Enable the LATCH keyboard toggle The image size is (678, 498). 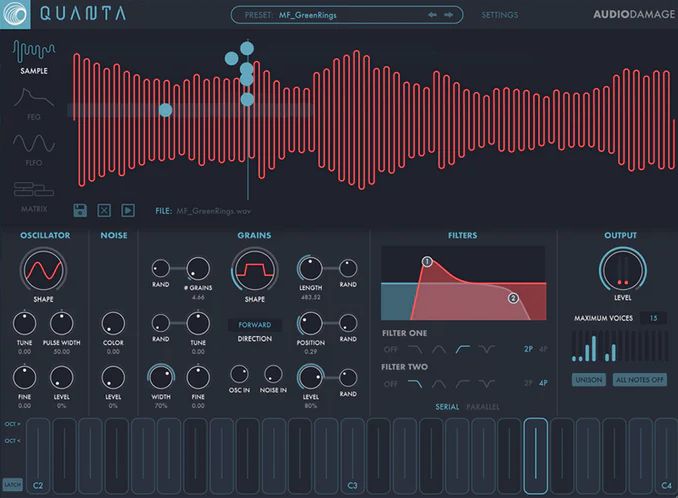12,484
